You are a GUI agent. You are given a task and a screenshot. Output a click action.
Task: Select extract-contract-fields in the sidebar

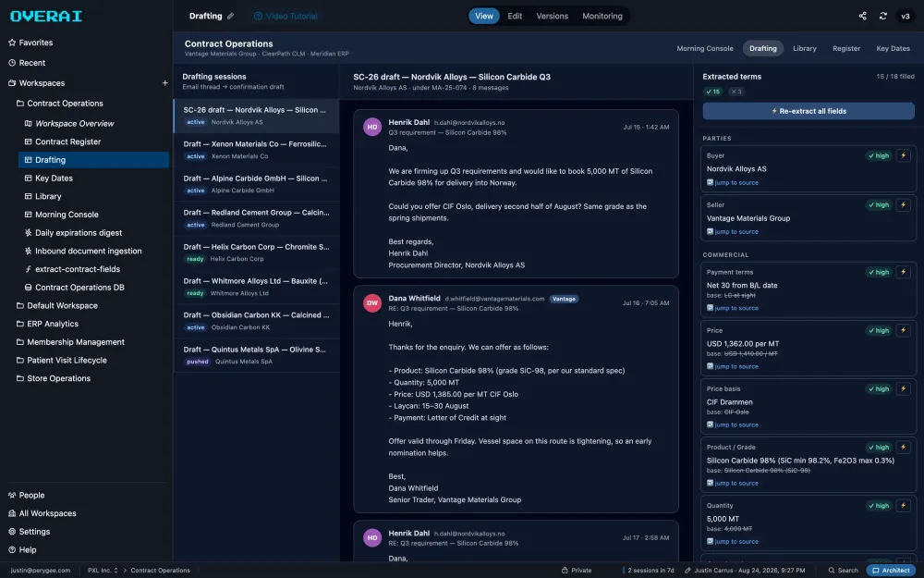point(72,269)
